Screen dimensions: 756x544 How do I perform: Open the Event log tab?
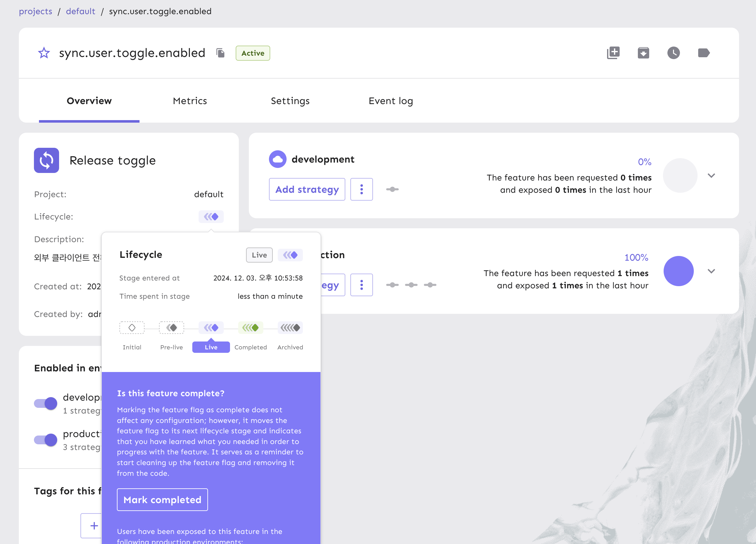pyautogui.click(x=391, y=101)
